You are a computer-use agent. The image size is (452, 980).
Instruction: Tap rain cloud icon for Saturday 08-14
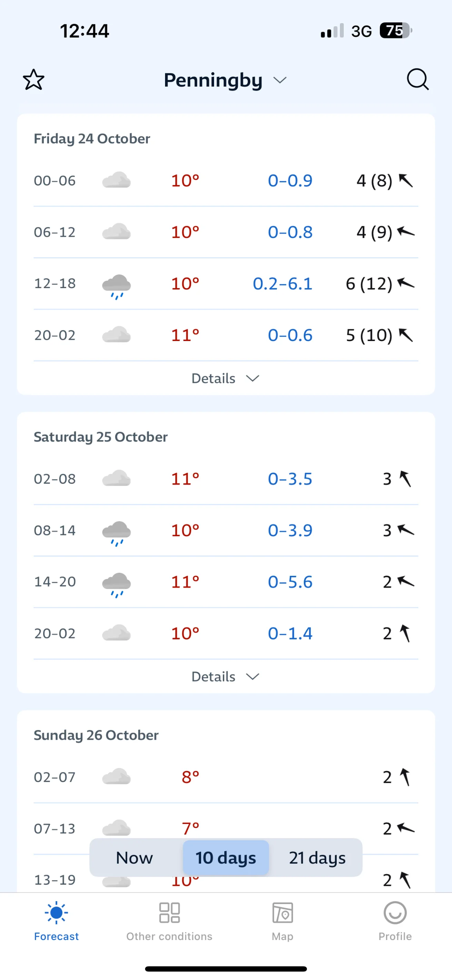(x=116, y=532)
